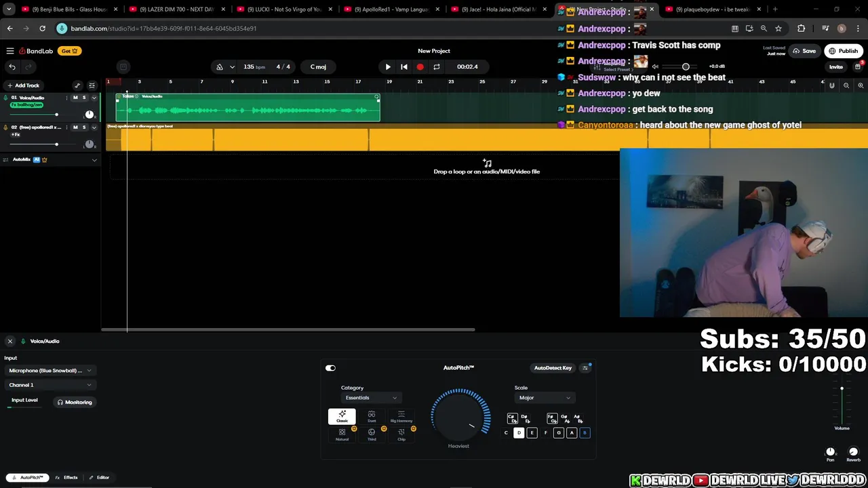868x488 pixels.
Task: Toggle loop cycle mode
Action: tap(437, 67)
